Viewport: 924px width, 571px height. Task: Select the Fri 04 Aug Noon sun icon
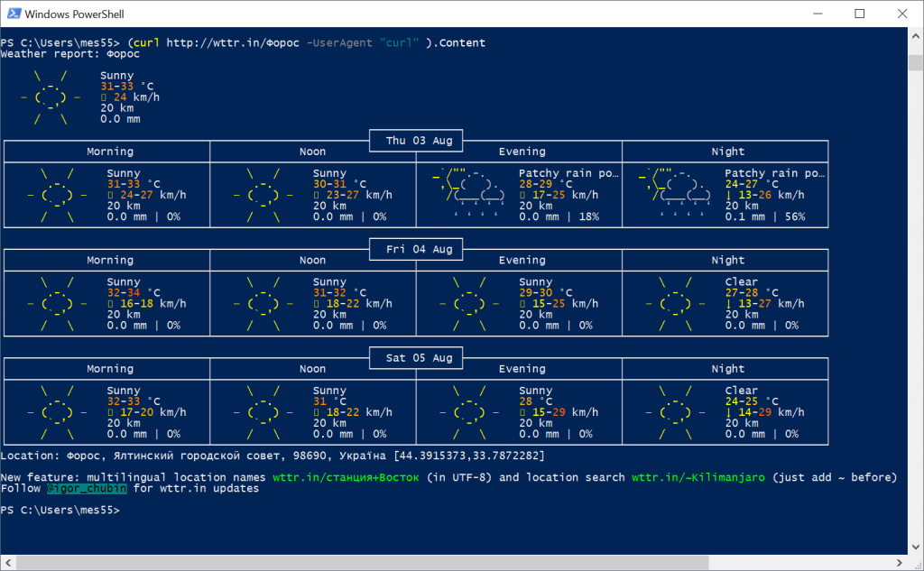[262, 304]
